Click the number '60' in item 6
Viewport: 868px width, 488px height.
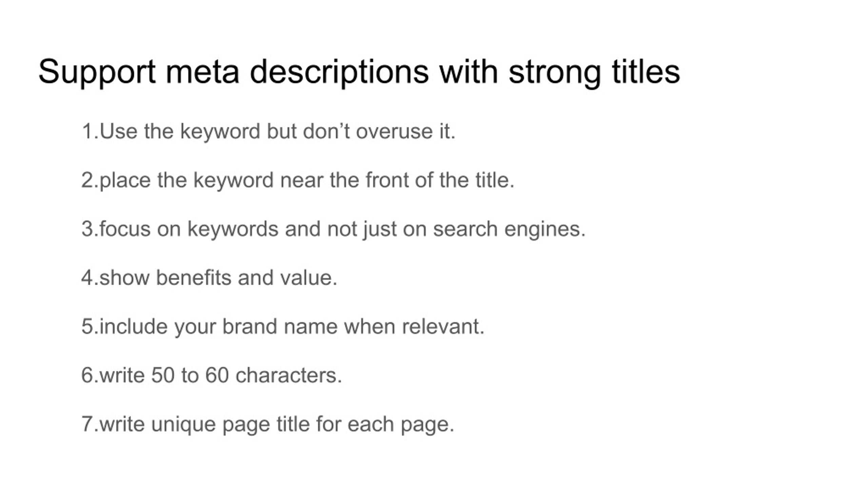[217, 375]
